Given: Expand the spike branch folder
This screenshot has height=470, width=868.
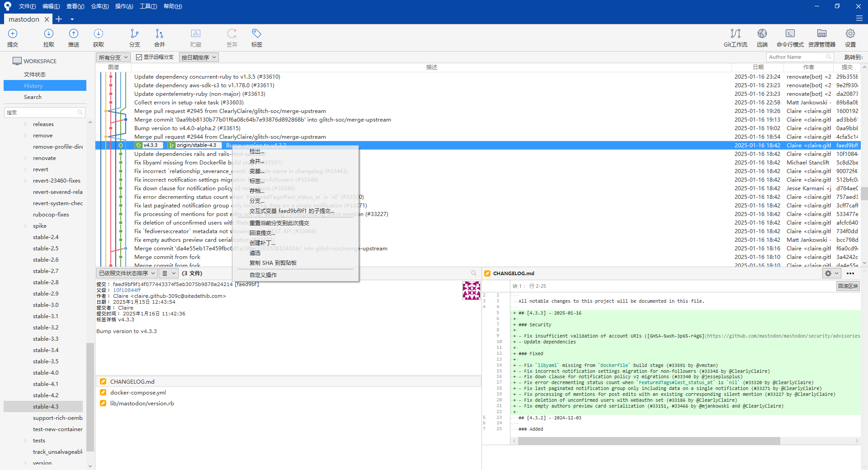Looking at the screenshot, I should tap(25, 226).
